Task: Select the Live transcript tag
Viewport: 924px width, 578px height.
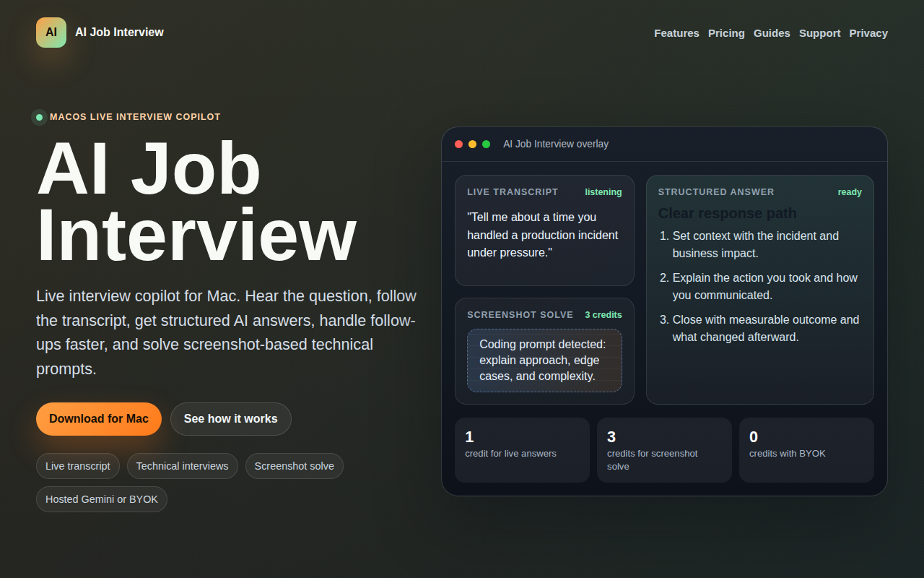Action: pos(78,466)
